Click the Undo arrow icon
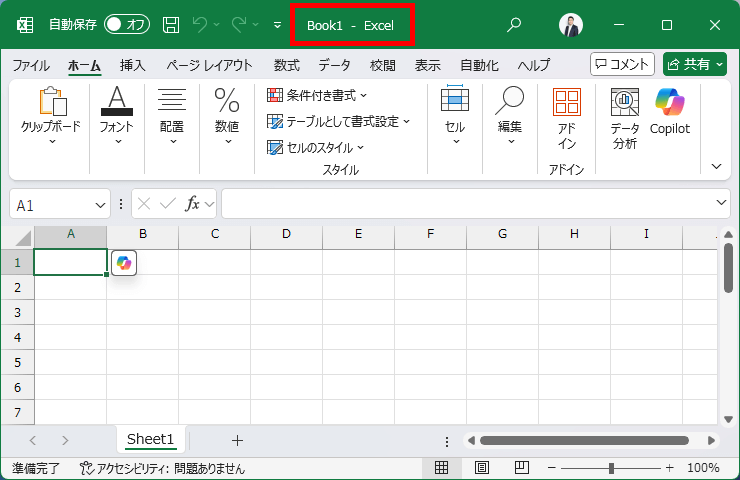The height and width of the screenshot is (480, 740). (x=200, y=25)
